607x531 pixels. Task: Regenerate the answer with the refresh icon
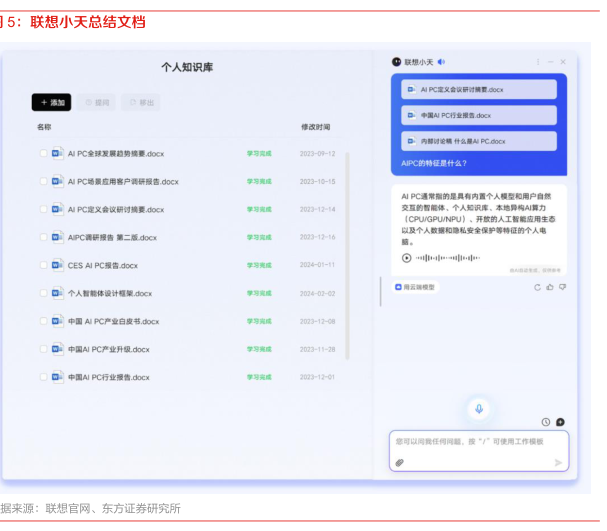click(x=537, y=287)
